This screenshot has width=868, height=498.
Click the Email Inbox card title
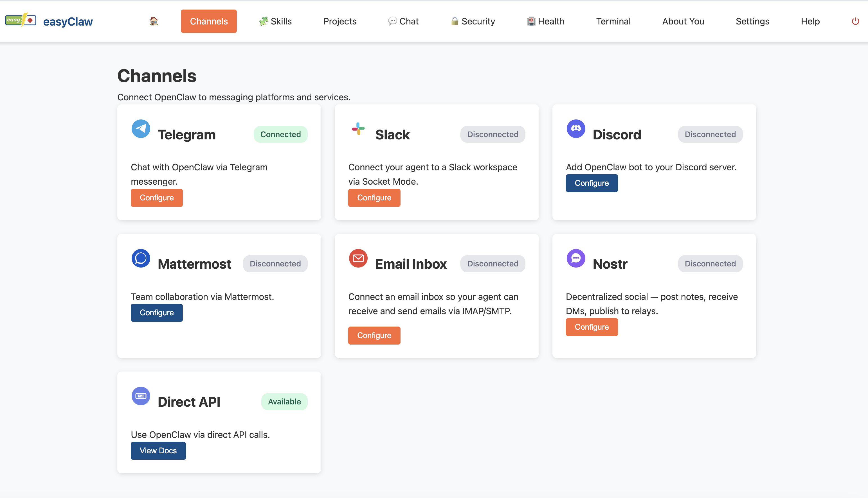tap(411, 264)
